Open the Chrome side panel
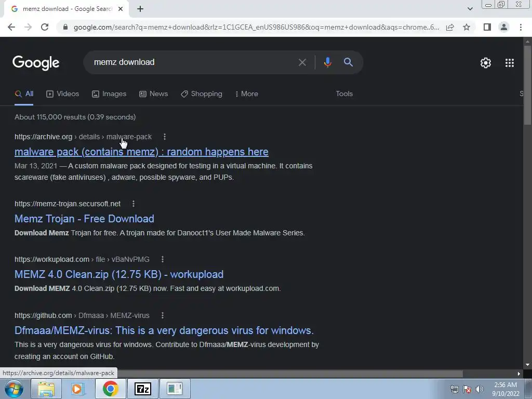This screenshot has width=532, height=399. 487,27
